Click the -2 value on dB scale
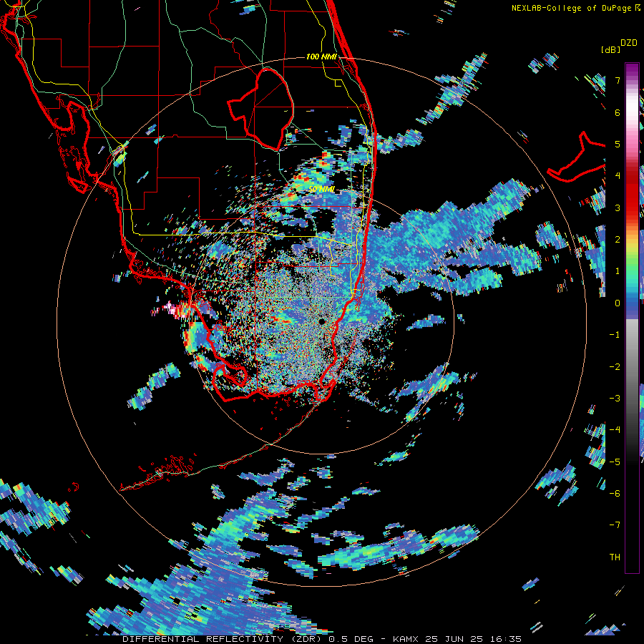This screenshot has height=644, width=644. click(615, 366)
